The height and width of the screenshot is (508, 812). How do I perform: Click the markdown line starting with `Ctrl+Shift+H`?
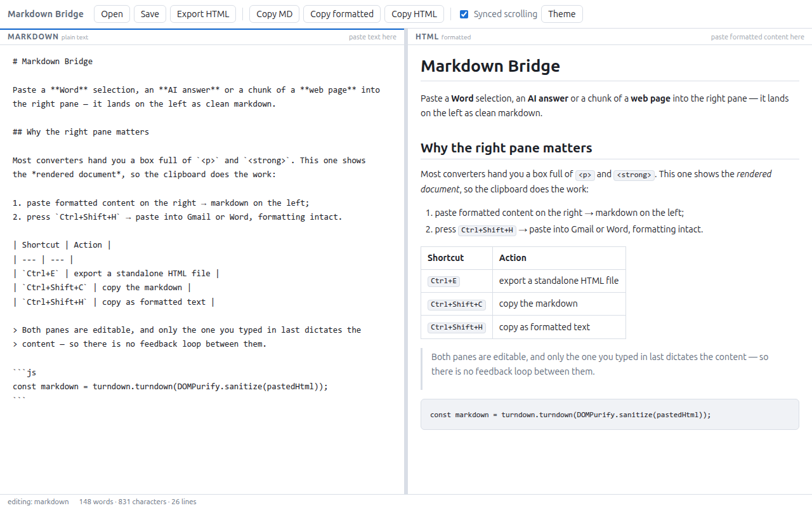click(x=114, y=302)
